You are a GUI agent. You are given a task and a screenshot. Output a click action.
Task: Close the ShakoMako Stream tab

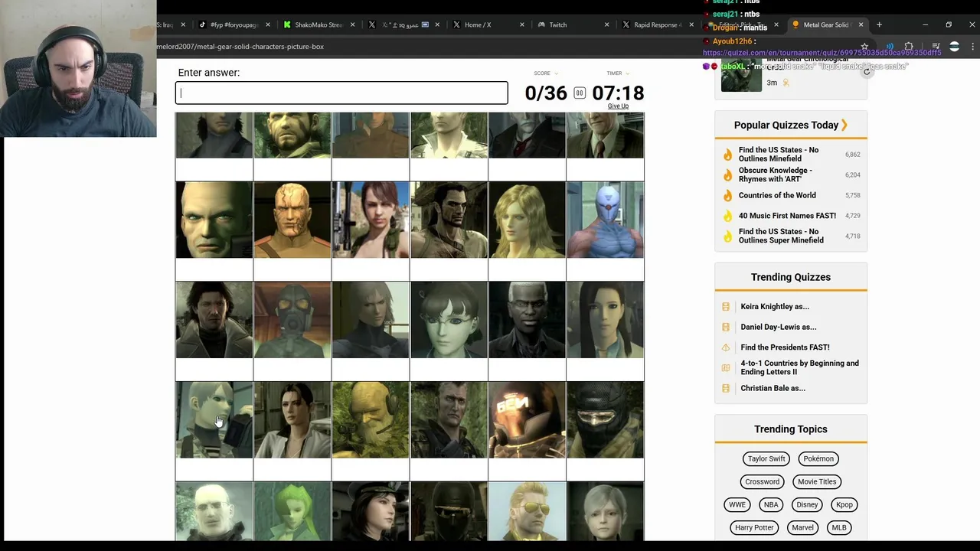[353, 24]
